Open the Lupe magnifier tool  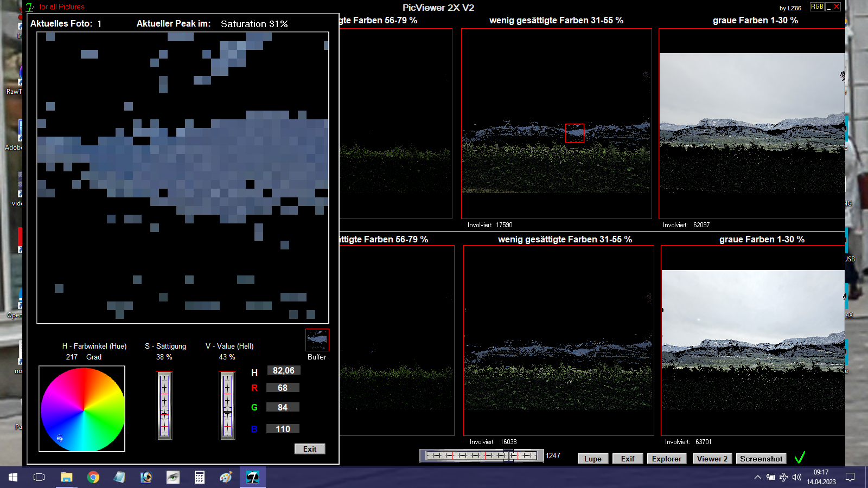coord(592,459)
